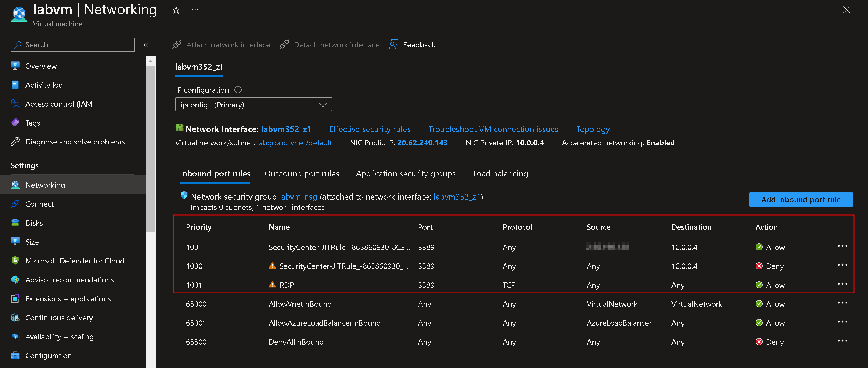Click the Tags icon in sidebar
This screenshot has height=368, width=868.
click(15, 123)
